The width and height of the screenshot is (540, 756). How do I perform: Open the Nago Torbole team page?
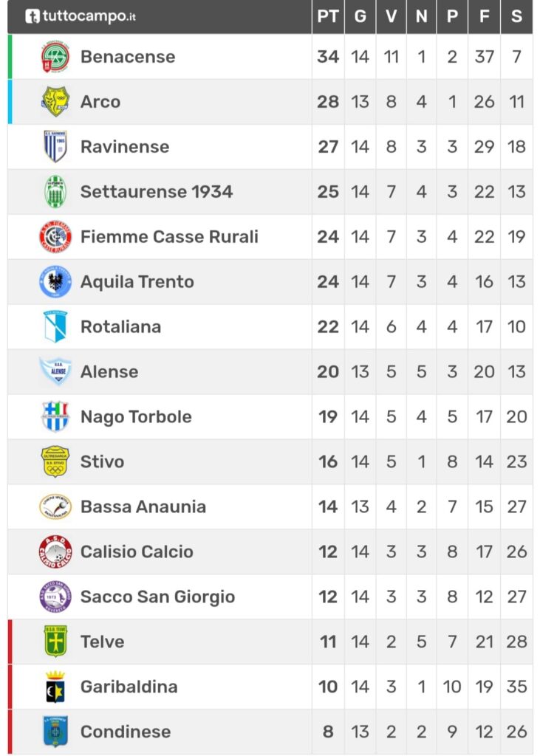click(136, 417)
